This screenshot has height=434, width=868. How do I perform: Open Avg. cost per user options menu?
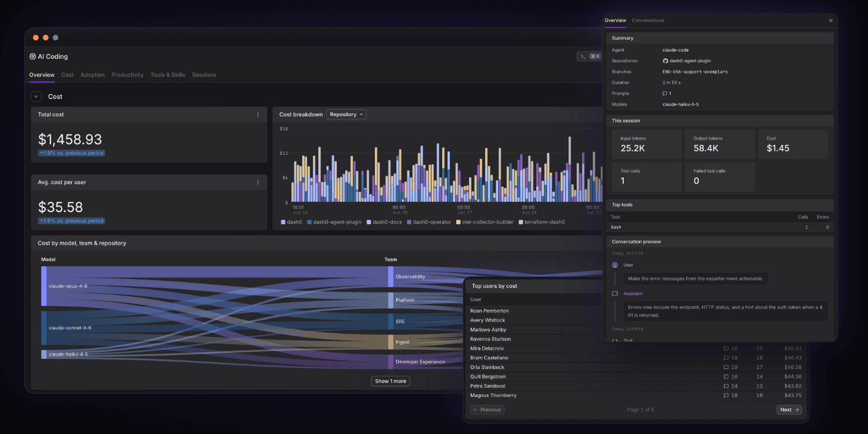[x=258, y=182]
